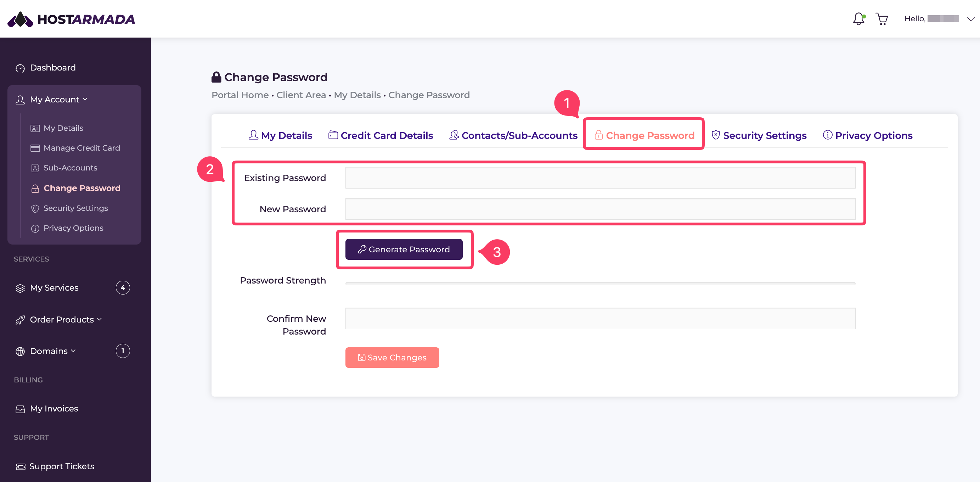Viewport: 980px width, 482px height.
Task: Click the My Services layers icon
Action: [x=20, y=288]
